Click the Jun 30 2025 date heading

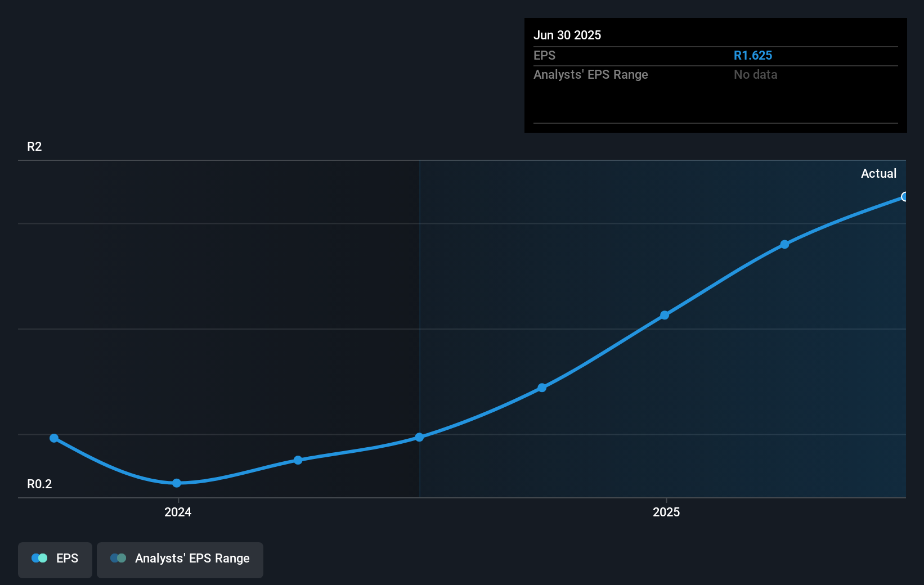tap(568, 35)
